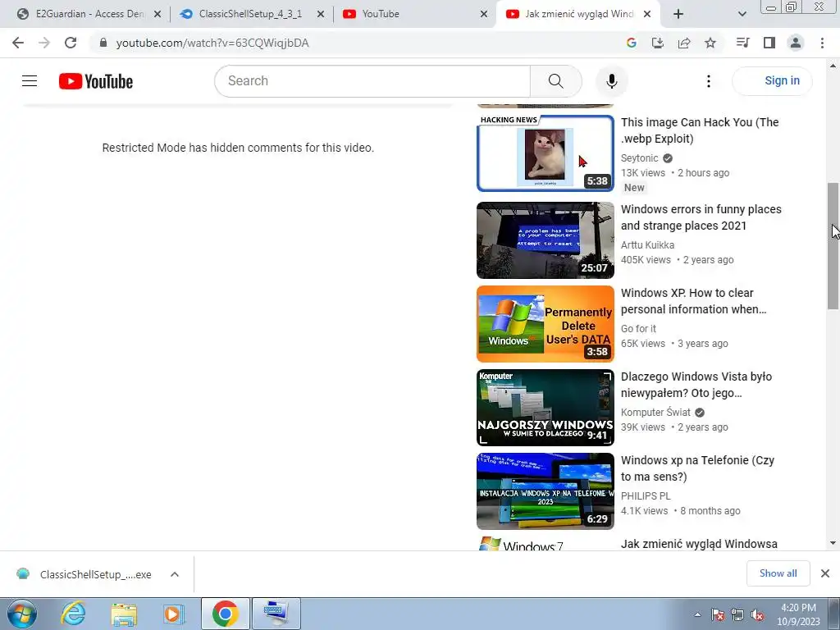This screenshot has height=630, width=840.
Task: Close the downloads bar
Action: coord(825,573)
